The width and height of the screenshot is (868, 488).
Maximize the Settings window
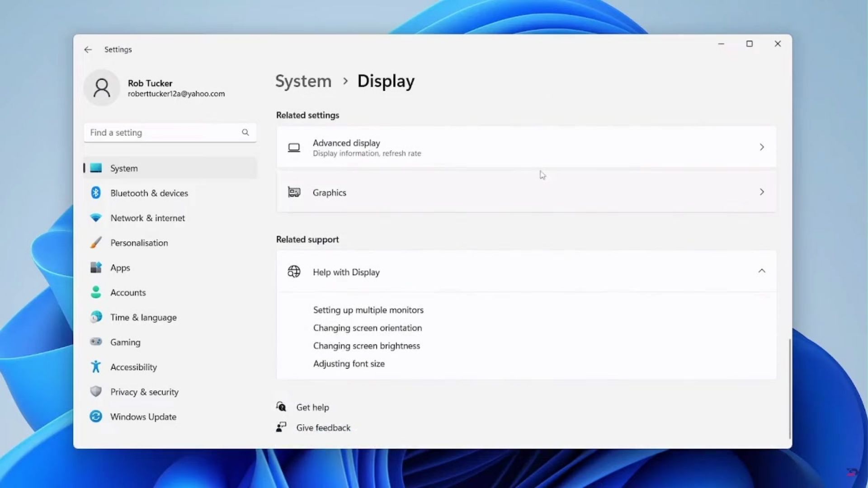(750, 44)
